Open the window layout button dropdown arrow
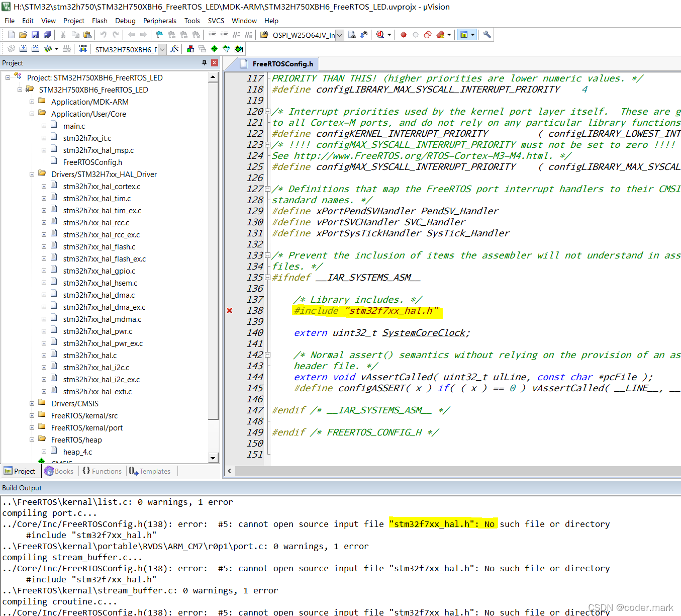681x616 pixels. 473,35
